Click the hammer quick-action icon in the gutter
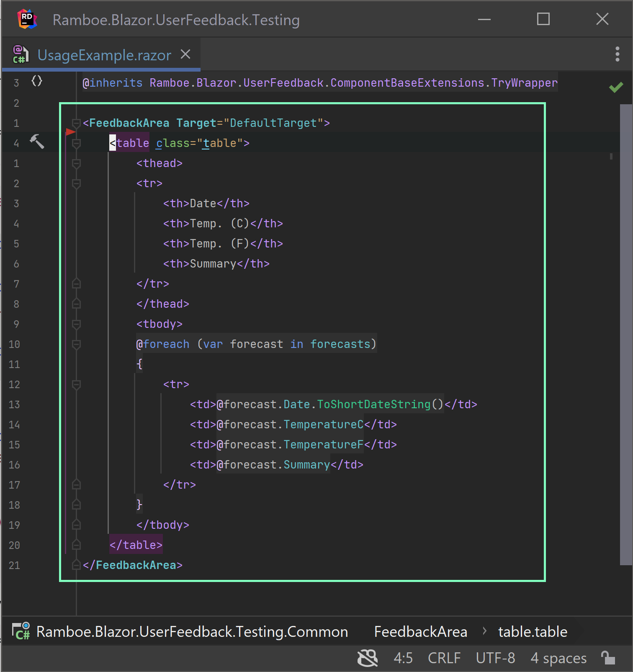The image size is (633, 672). pyautogui.click(x=37, y=142)
